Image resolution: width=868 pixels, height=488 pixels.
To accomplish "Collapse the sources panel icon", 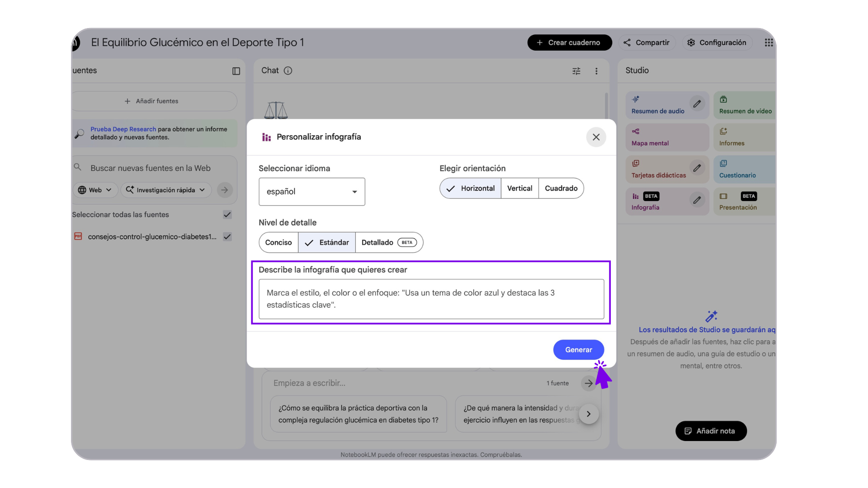I will [236, 71].
